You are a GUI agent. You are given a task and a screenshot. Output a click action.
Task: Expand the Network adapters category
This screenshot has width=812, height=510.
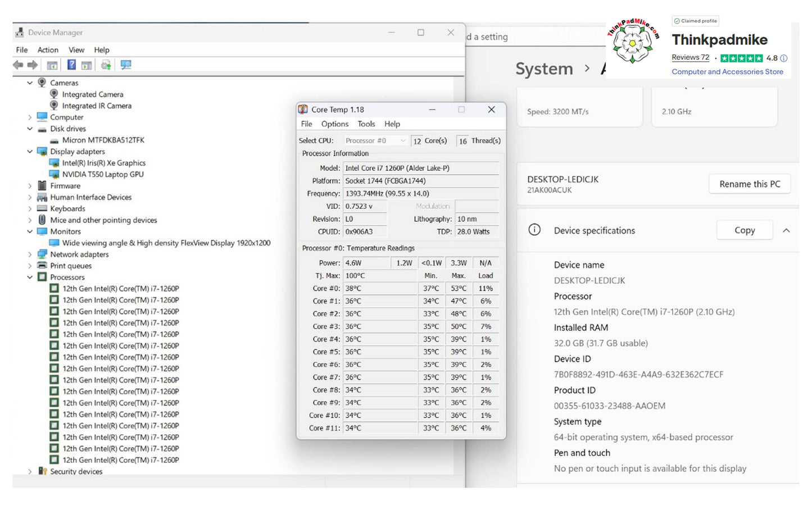[30, 254]
